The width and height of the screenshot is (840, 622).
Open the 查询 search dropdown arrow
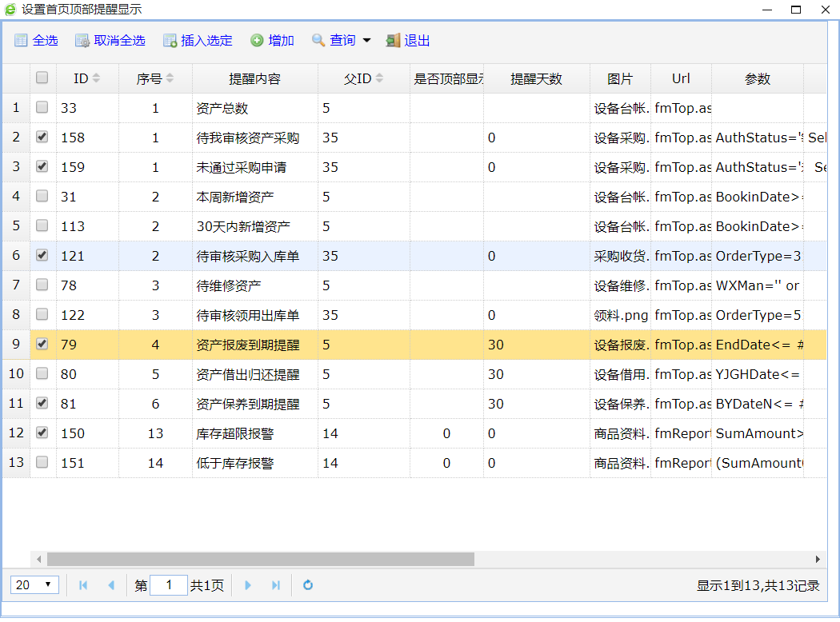coord(366,41)
